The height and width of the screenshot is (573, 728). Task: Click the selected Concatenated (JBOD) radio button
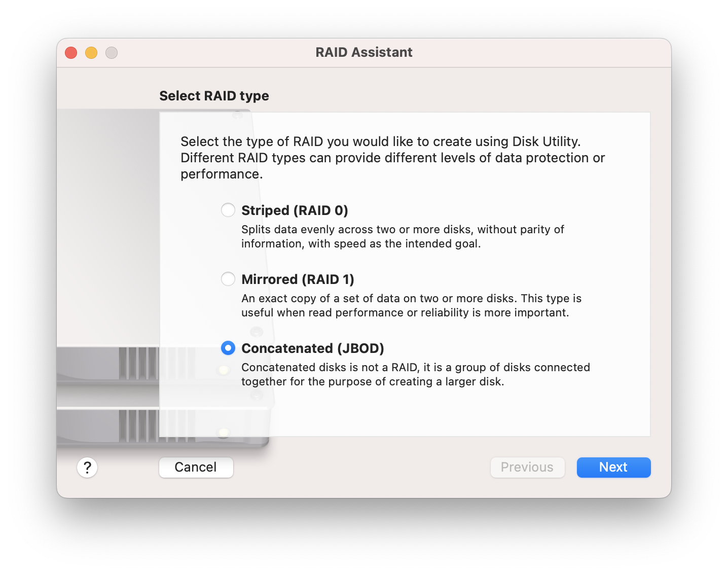click(228, 348)
